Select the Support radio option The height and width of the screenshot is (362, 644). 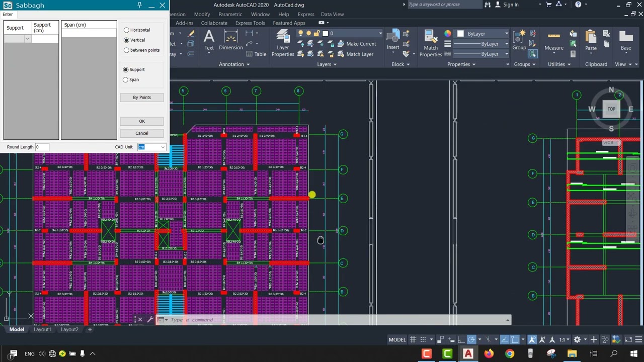134,70
